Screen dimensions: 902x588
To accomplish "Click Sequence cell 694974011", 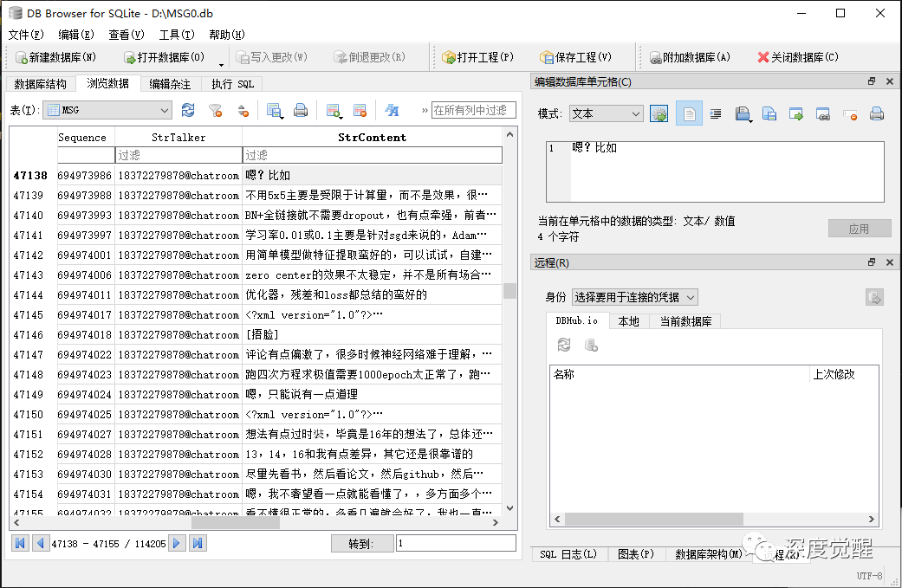I will click(x=85, y=294).
